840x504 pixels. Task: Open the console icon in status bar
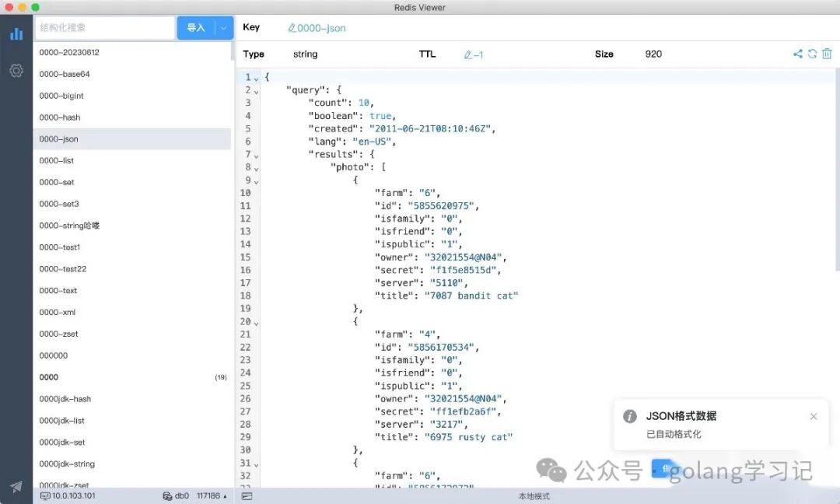(x=247, y=496)
